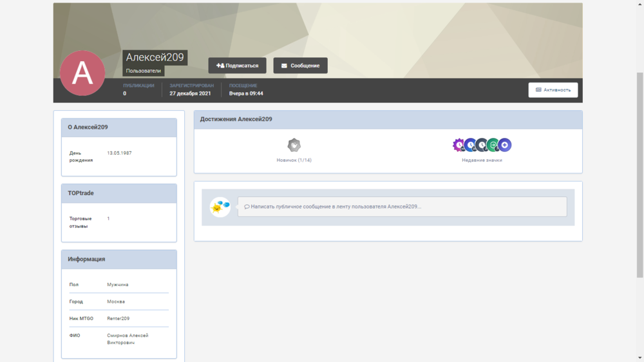Open the Активность activity button
The width and height of the screenshot is (644, 362).
pos(553,90)
